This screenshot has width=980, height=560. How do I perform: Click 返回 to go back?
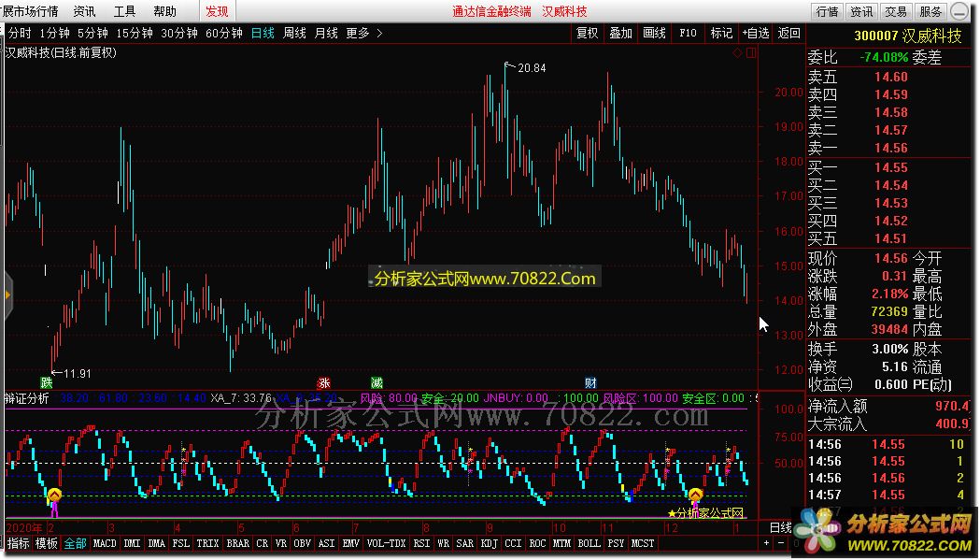click(788, 33)
